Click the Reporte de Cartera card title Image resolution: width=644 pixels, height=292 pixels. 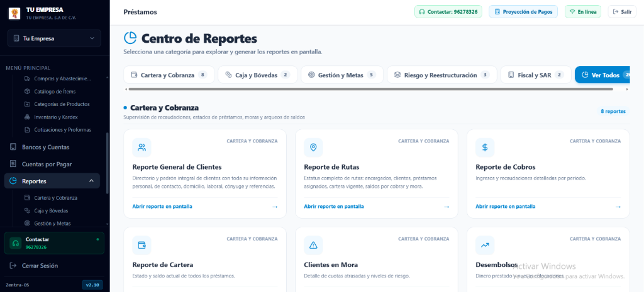click(163, 264)
